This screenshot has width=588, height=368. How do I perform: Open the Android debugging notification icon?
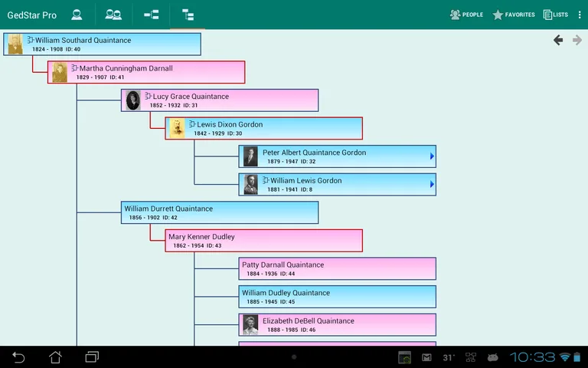click(x=493, y=357)
